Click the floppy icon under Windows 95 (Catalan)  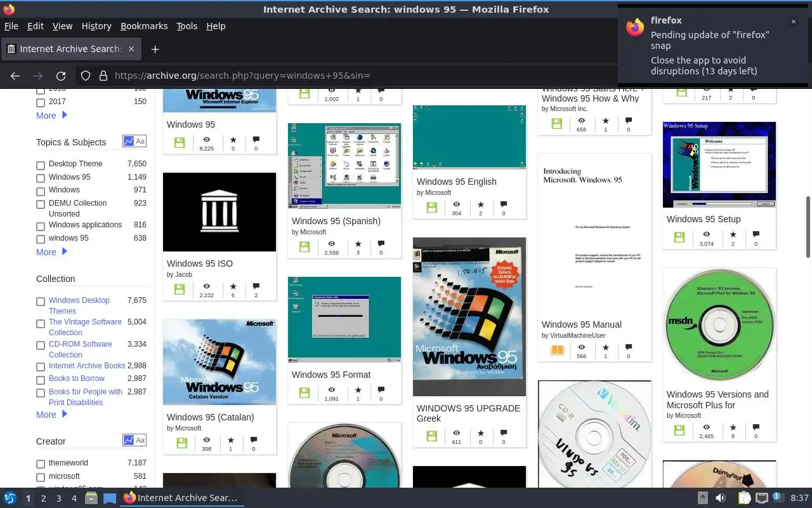pos(182,443)
